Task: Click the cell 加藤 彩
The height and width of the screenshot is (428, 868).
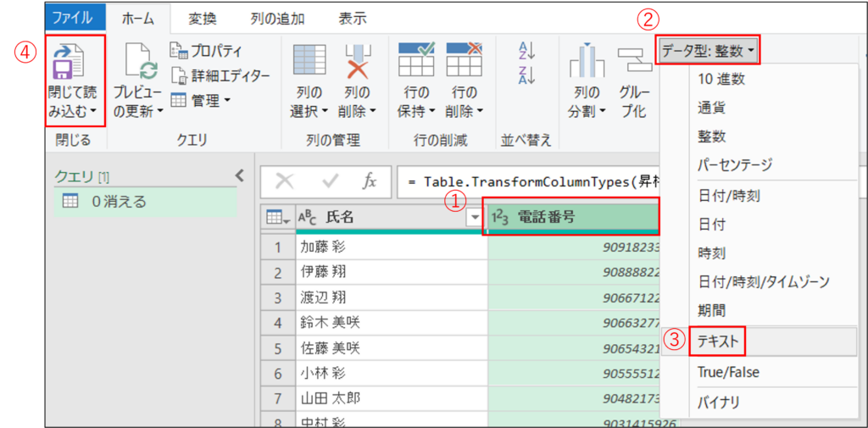Action: pyautogui.click(x=392, y=247)
